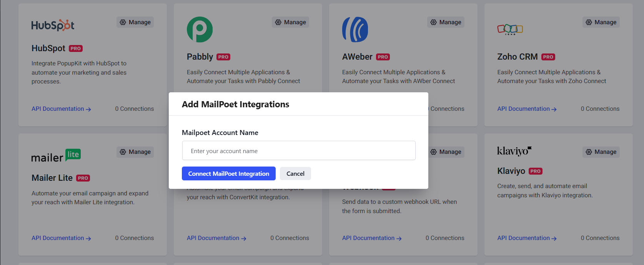The height and width of the screenshot is (265, 644).
Task: Open Mailer Lite API Documentation link
Action: 61,238
